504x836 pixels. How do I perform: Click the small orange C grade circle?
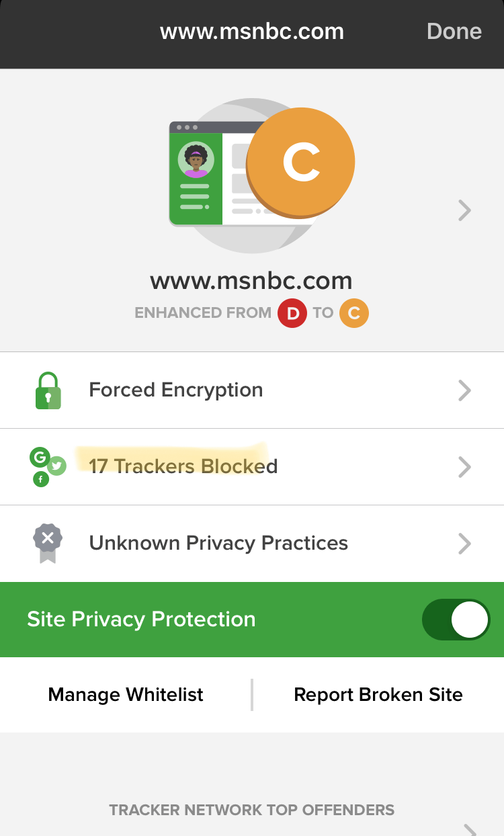pyautogui.click(x=354, y=313)
